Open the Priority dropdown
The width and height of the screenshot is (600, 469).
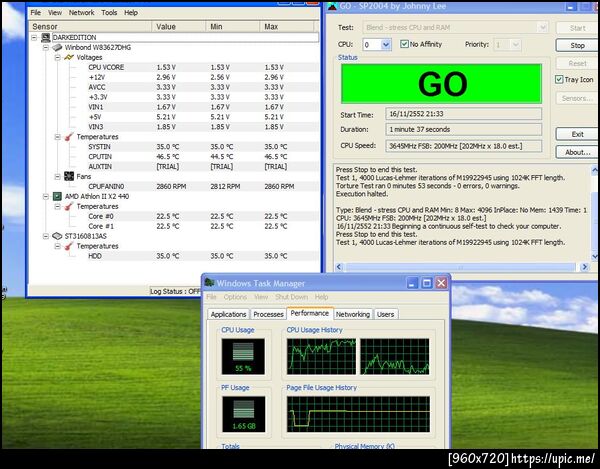pyautogui.click(x=516, y=45)
